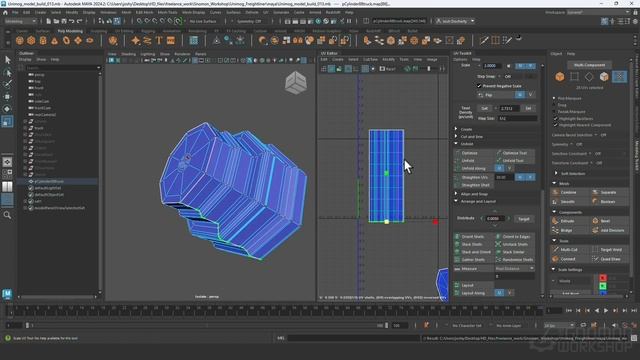Viewport: 640px width, 360px height.
Task: Add a polygon cone from the shelf
Action: (x=55, y=40)
